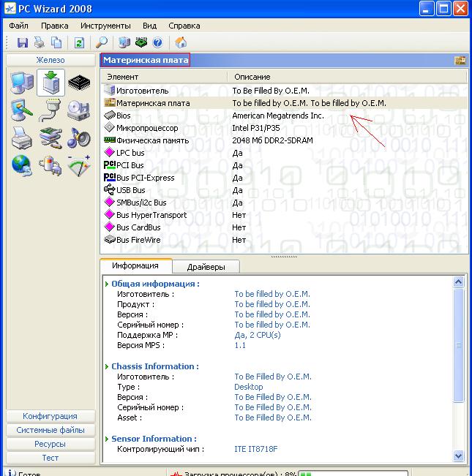Expand the Конфигурация sidebar section
Screen dimensions: 472x476
(x=50, y=416)
